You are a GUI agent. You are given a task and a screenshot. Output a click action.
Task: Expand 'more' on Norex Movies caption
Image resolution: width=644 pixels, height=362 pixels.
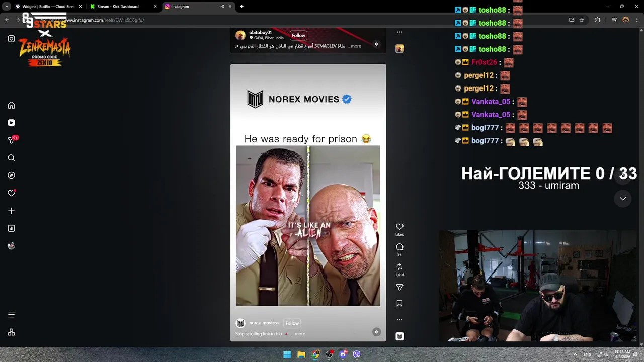click(300, 334)
